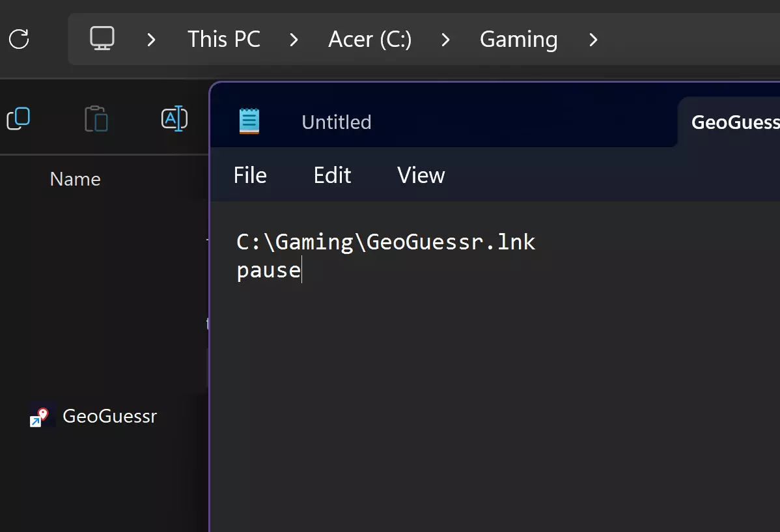Open the Edit menu in Notepad
The width and height of the screenshot is (780, 532).
coord(332,175)
